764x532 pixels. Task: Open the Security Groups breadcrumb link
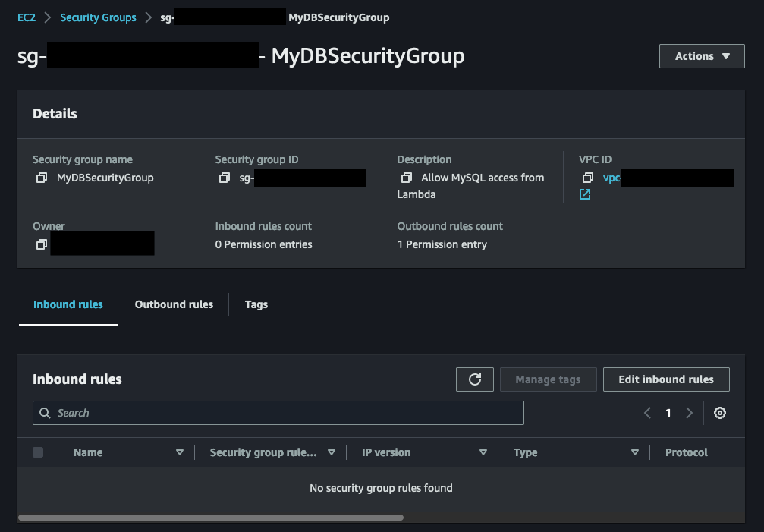pyautogui.click(x=98, y=17)
